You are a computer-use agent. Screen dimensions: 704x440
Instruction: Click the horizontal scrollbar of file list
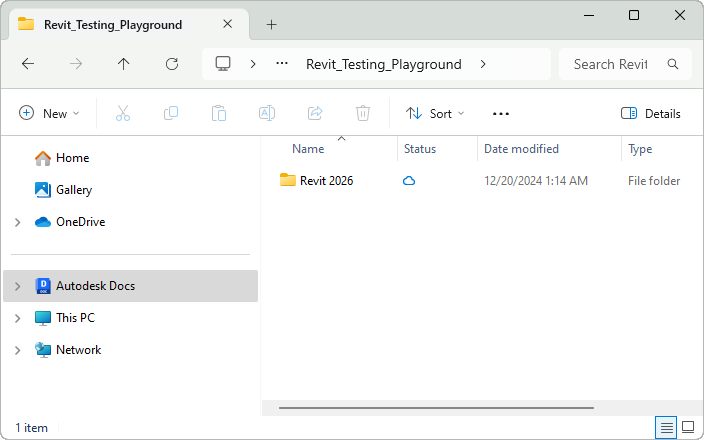tap(436, 408)
